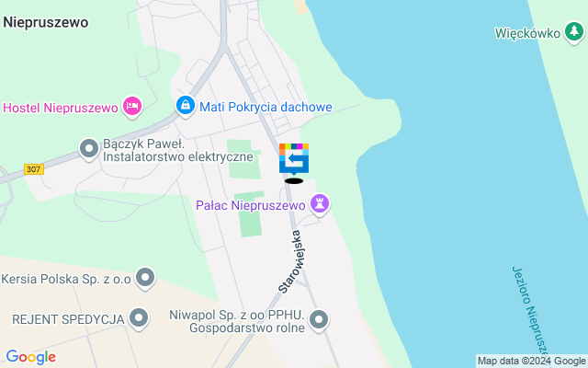Viewport: 588px width, 368px height.
Task: Open the Kersia Polska Sp. z o.o pin
Action: [x=145, y=278]
